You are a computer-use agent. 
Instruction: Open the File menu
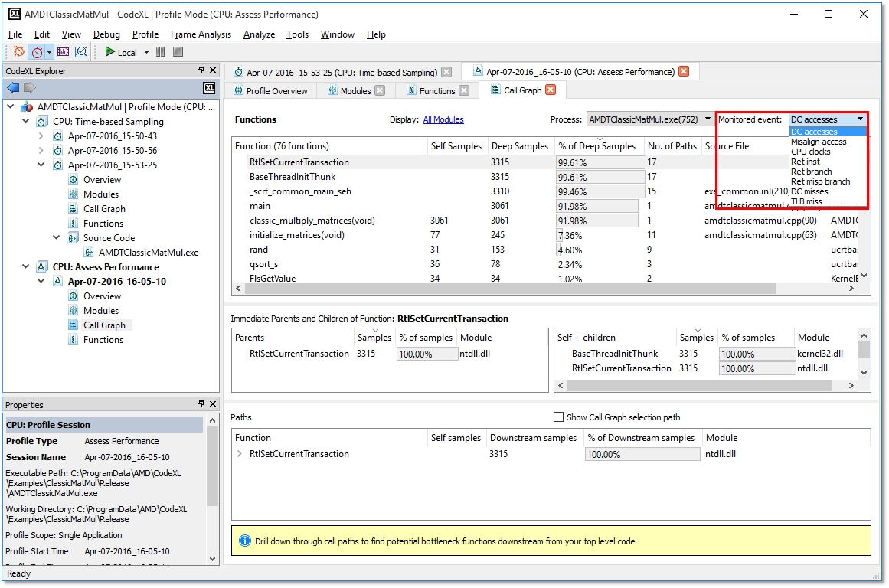15,34
